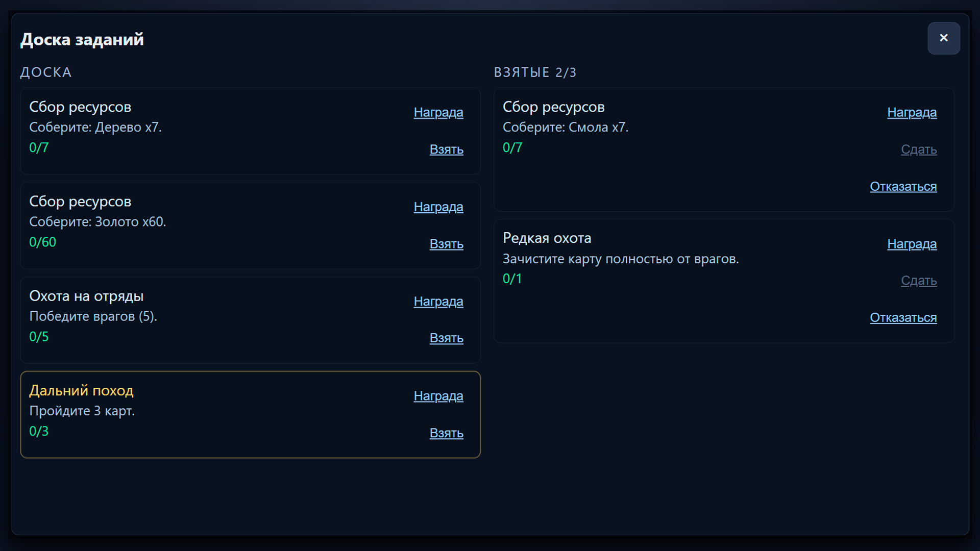Image resolution: width=980 pixels, height=551 pixels.
Task: View Награда for the Смола x7 quest
Action: pyautogui.click(x=912, y=112)
